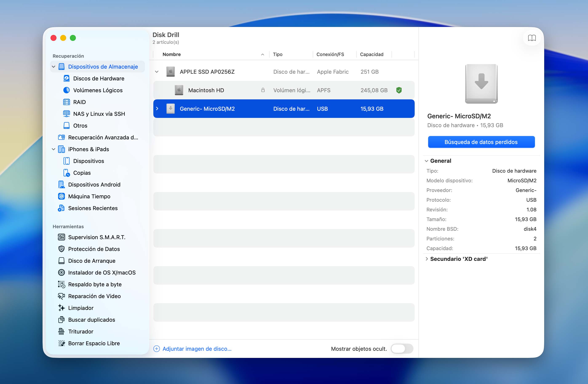
Task: Click the Copias backup icon
Action: [x=66, y=173]
